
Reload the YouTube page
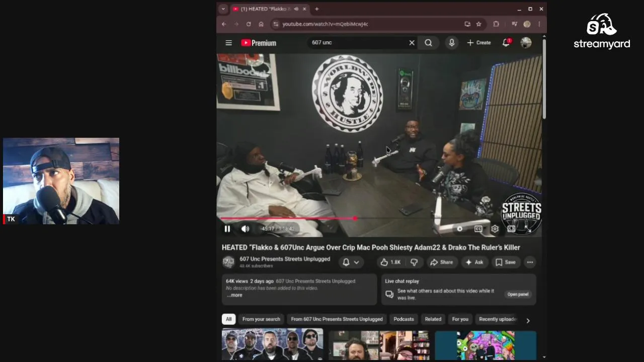(249, 24)
